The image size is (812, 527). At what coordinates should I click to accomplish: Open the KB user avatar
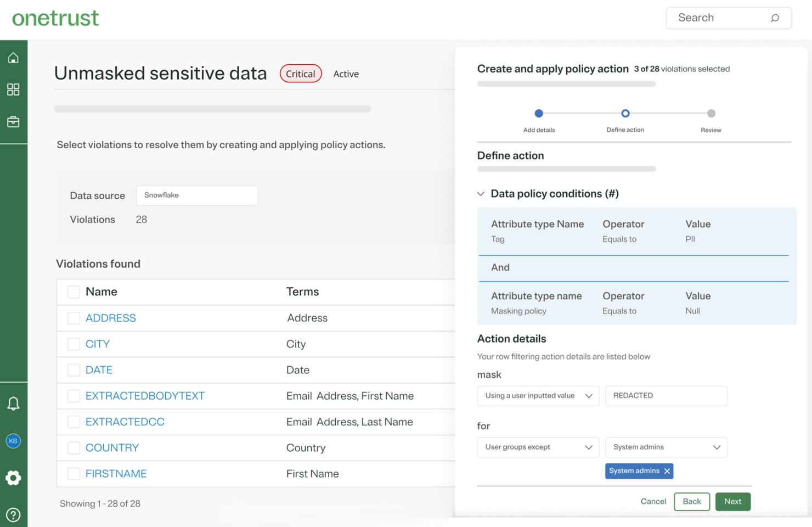pyautogui.click(x=13, y=441)
